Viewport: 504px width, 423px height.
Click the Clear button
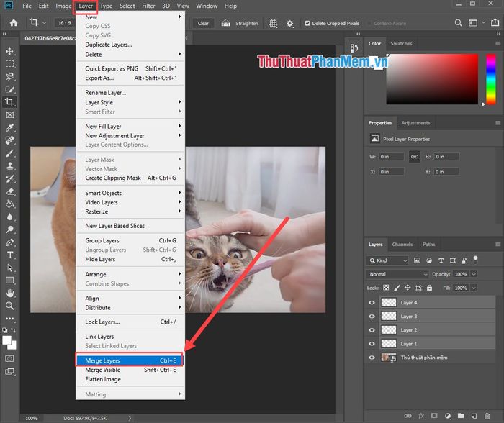(203, 24)
